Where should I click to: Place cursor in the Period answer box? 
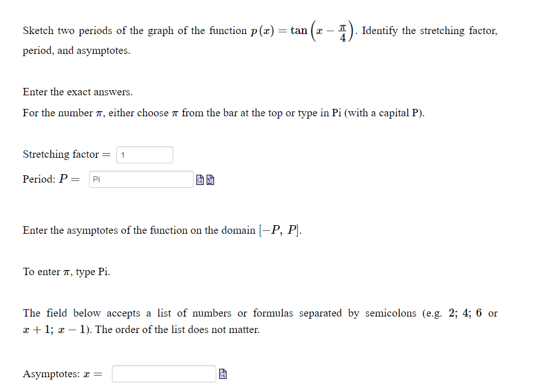[141, 179]
